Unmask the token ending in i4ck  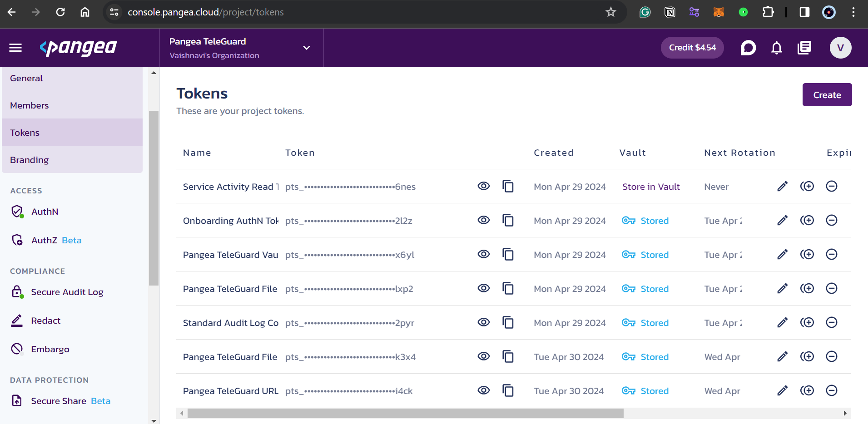(x=484, y=390)
